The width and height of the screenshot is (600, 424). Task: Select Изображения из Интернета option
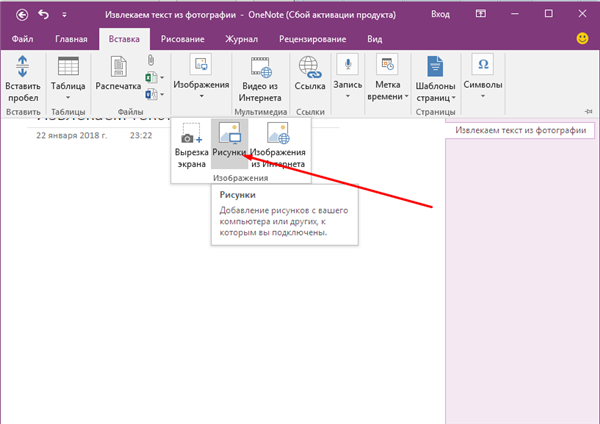(x=278, y=146)
